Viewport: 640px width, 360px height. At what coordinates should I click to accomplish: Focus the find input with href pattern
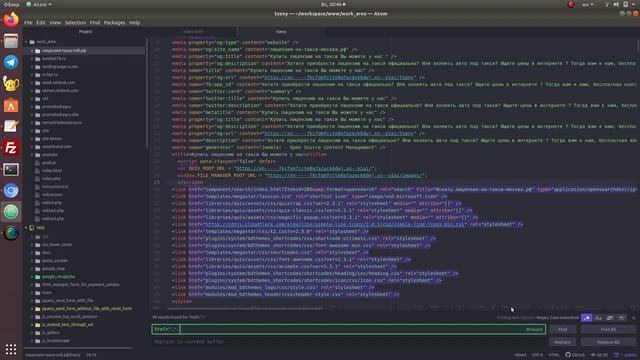click(349, 329)
